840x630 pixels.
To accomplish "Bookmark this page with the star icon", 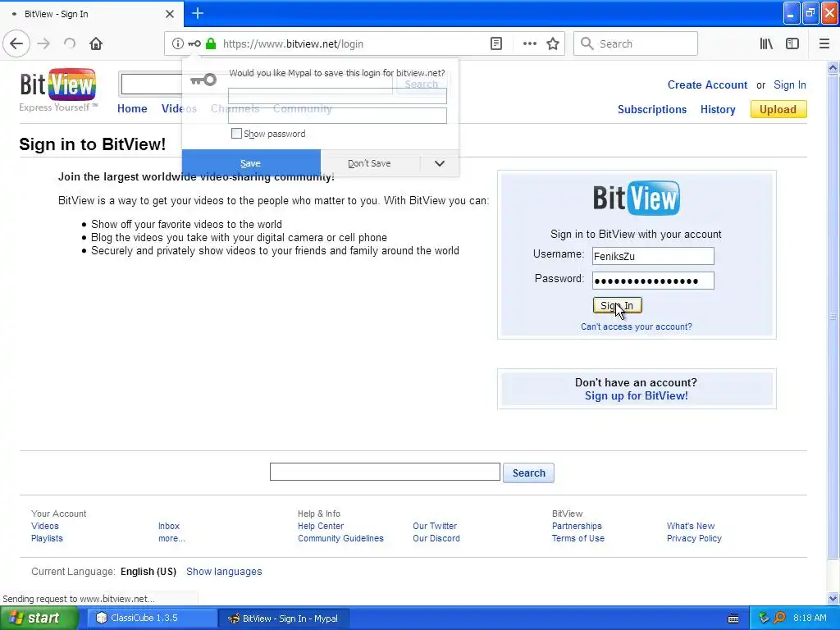I will 553,43.
